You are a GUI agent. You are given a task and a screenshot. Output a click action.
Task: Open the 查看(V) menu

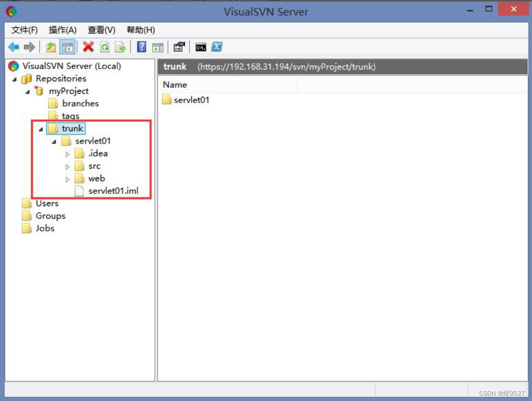[102, 30]
